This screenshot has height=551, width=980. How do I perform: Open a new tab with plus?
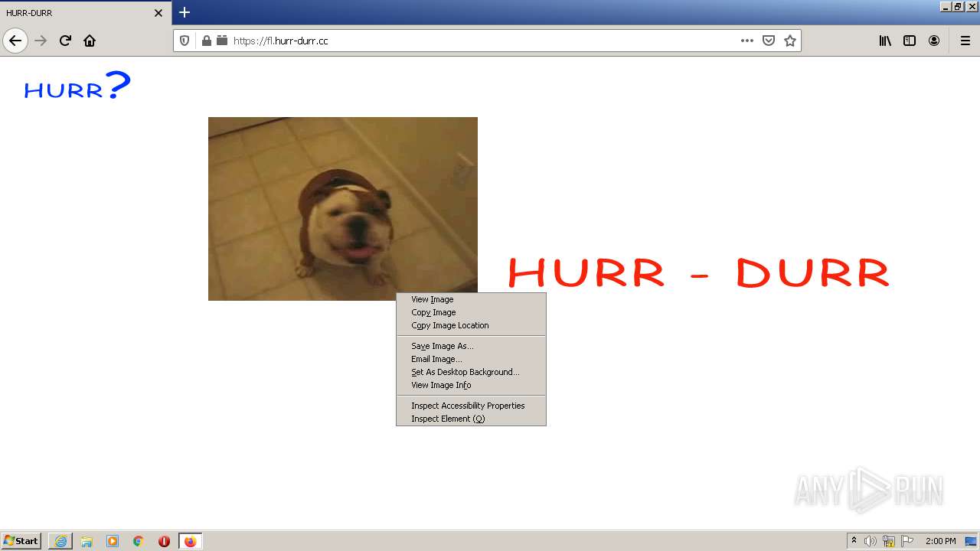click(x=185, y=12)
